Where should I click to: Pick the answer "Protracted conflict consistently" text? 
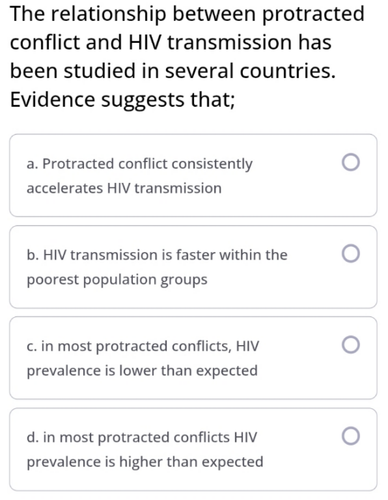[147, 164]
